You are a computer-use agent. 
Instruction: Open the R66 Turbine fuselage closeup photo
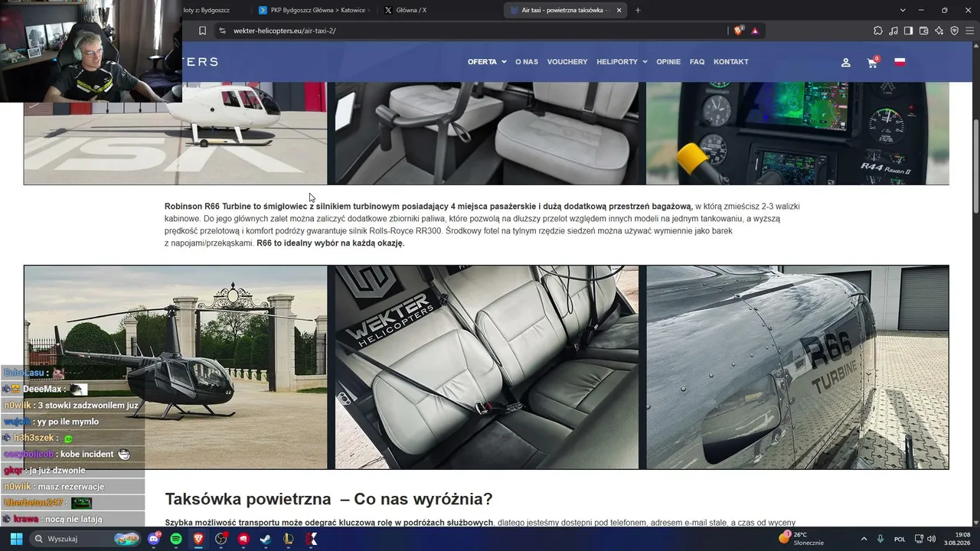tap(798, 367)
